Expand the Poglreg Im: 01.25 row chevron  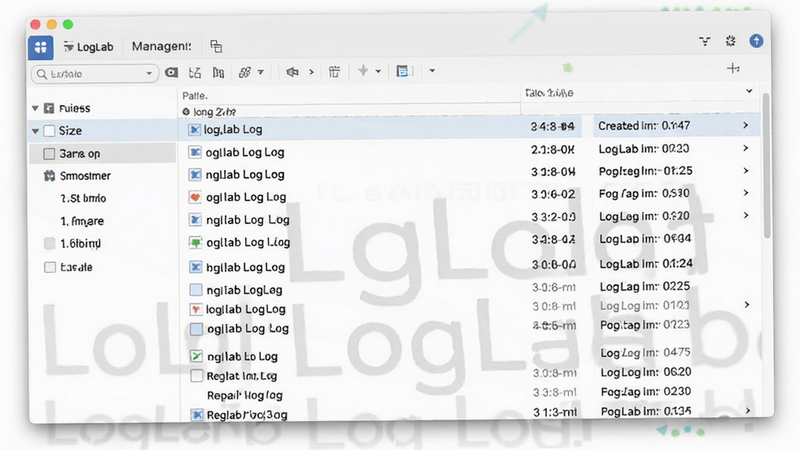pyautogui.click(x=746, y=170)
